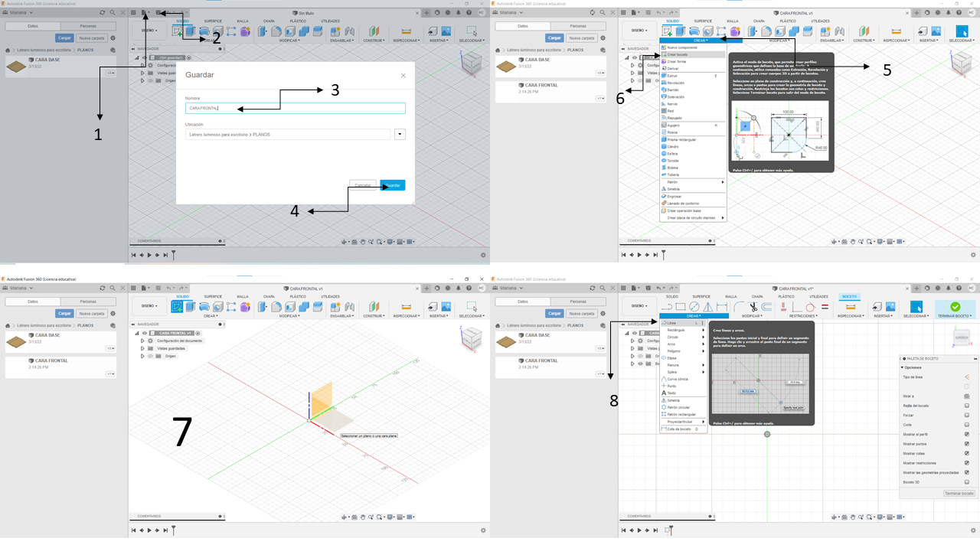Click the green check Terminar Boceto icon

click(955, 307)
